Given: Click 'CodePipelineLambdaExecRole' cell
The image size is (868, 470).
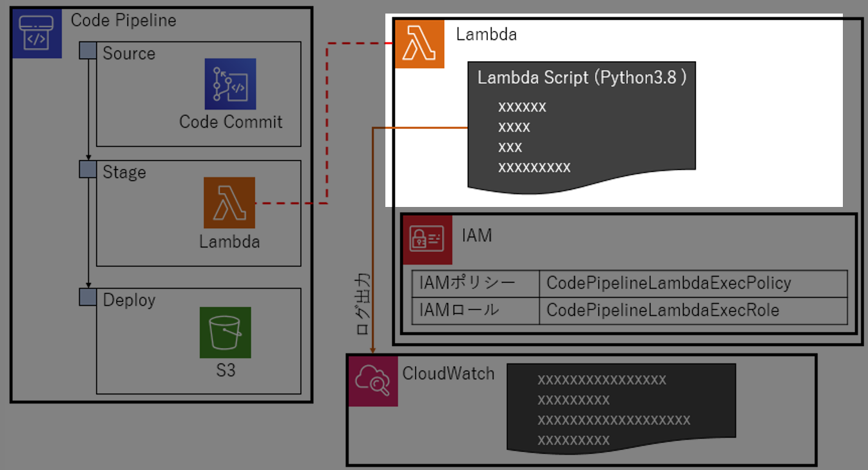Looking at the screenshot, I should [x=693, y=310].
